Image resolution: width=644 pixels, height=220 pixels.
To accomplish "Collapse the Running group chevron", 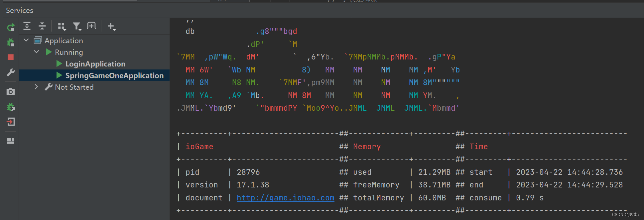I will click(x=37, y=52).
